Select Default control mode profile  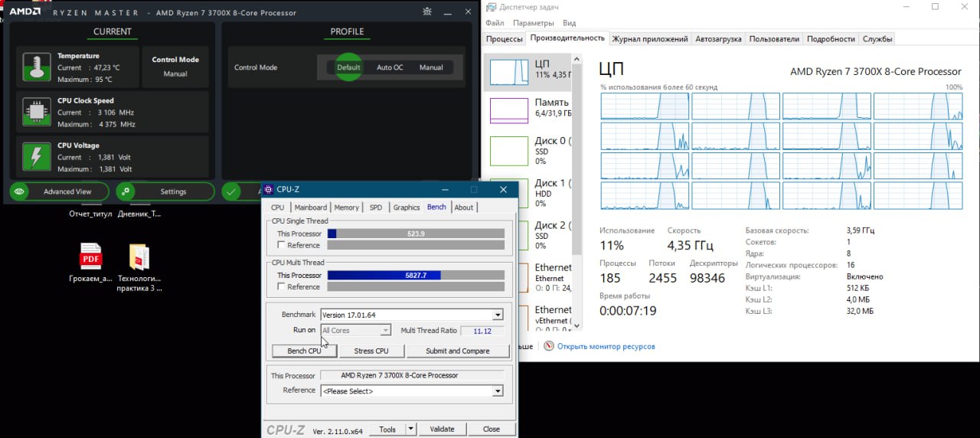pyautogui.click(x=348, y=67)
